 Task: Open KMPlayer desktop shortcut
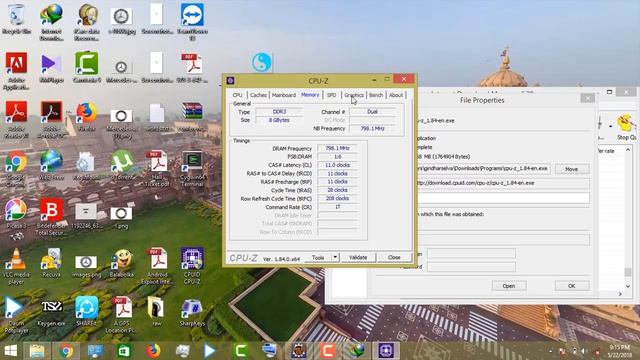tap(51, 68)
